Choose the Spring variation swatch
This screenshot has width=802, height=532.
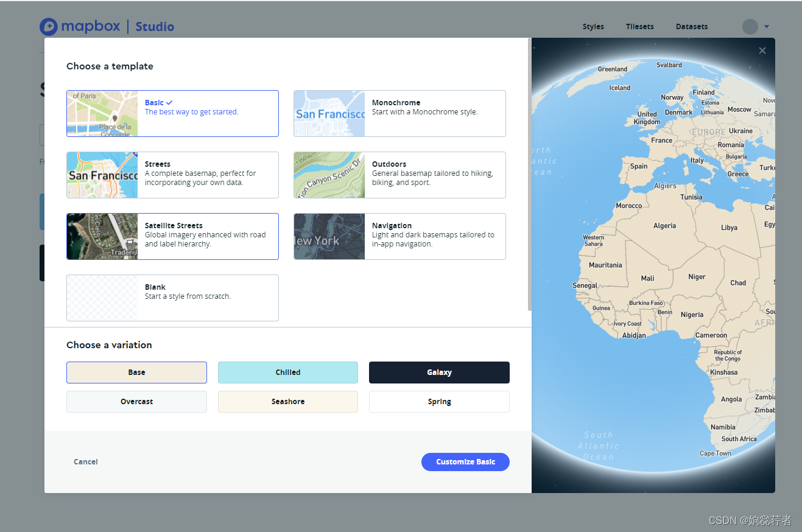(x=439, y=402)
